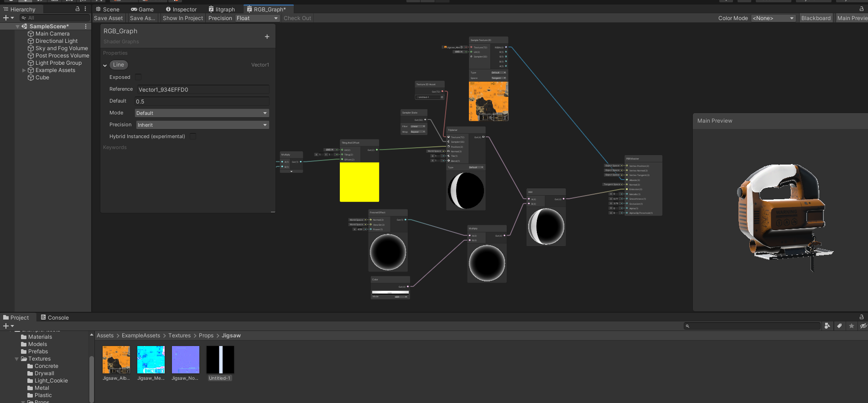The height and width of the screenshot is (403, 868).
Task: Select the Jigsaw_Alb... texture thumbnail
Action: [x=116, y=360]
